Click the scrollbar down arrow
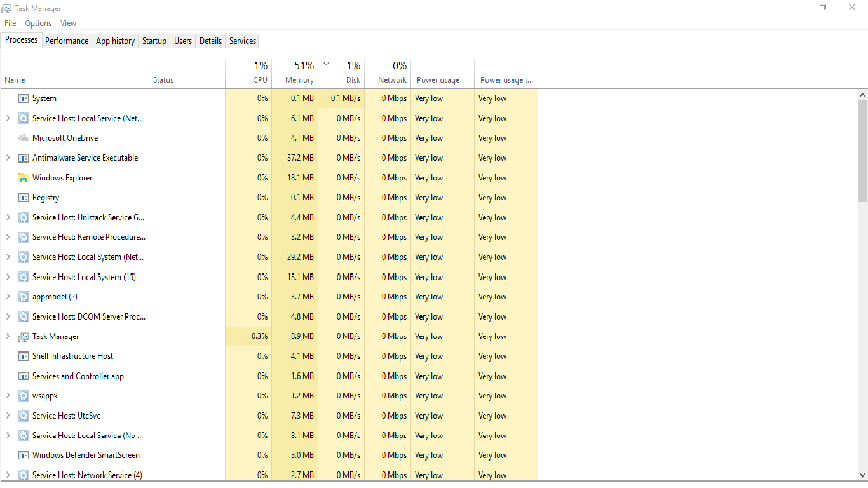 point(862,475)
